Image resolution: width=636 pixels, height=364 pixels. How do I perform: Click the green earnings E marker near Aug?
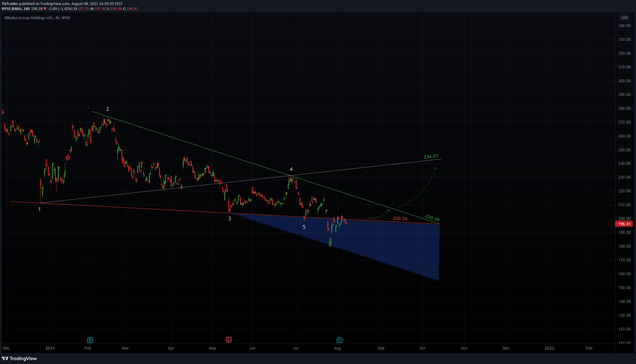tap(339, 340)
